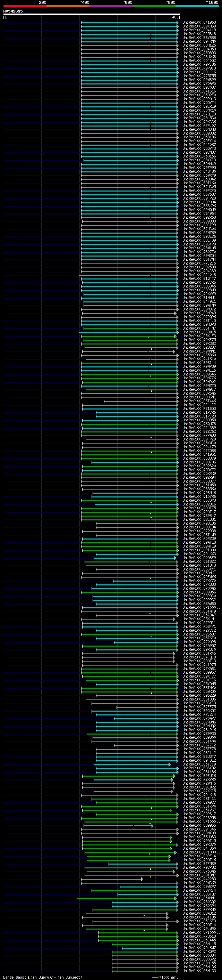Select hit label UniRef100_O82316
The height and width of the screenshot is (980, 222).
(199, 504)
